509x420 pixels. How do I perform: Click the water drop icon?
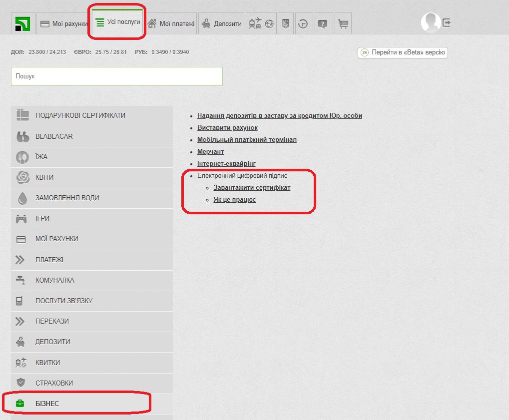pos(22,198)
